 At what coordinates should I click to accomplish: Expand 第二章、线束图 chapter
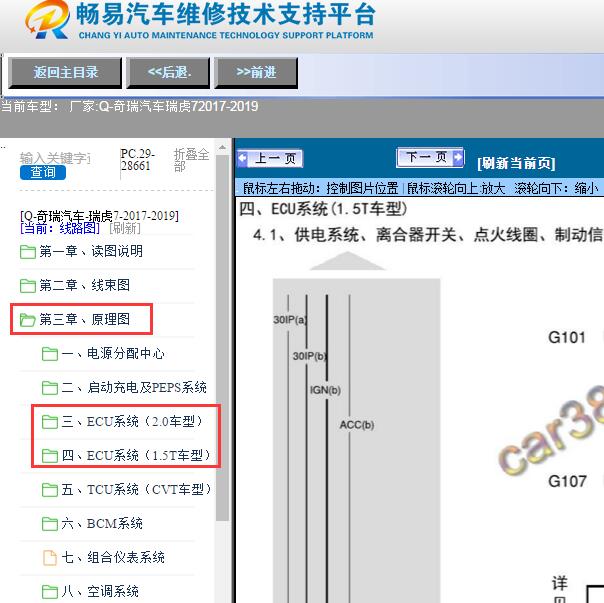tap(84, 286)
